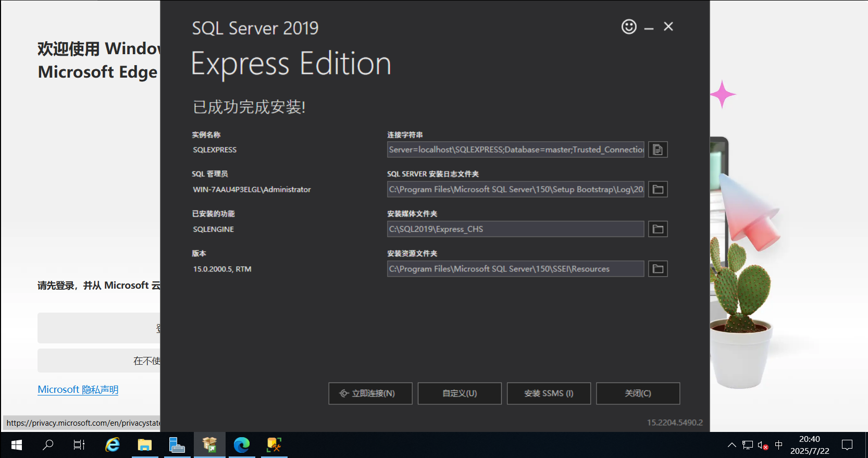Open the Microsoft 隐私声明 link in Edge
This screenshot has height=458, width=868.
(78, 390)
